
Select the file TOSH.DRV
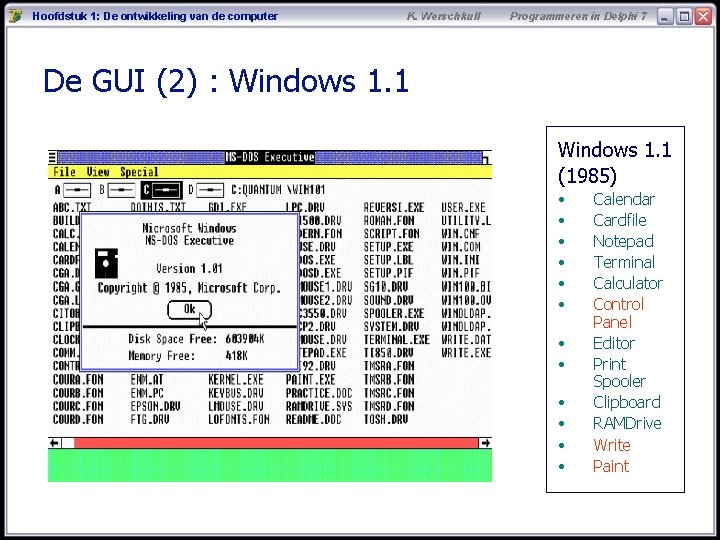pos(386,420)
